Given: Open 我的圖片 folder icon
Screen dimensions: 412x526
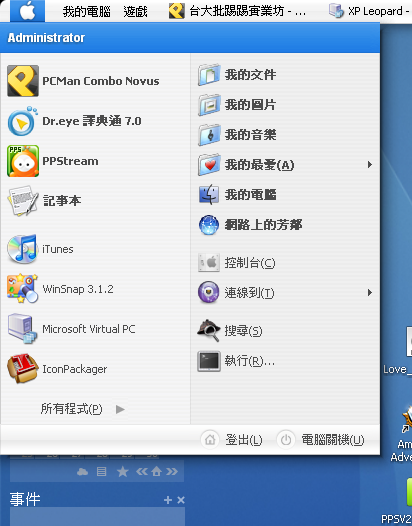Looking at the screenshot, I should click(x=209, y=105).
